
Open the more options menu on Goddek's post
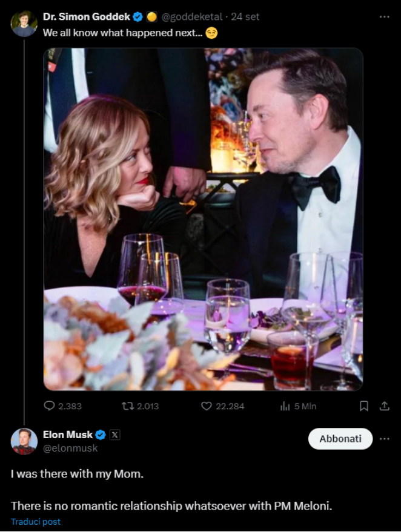click(x=384, y=16)
